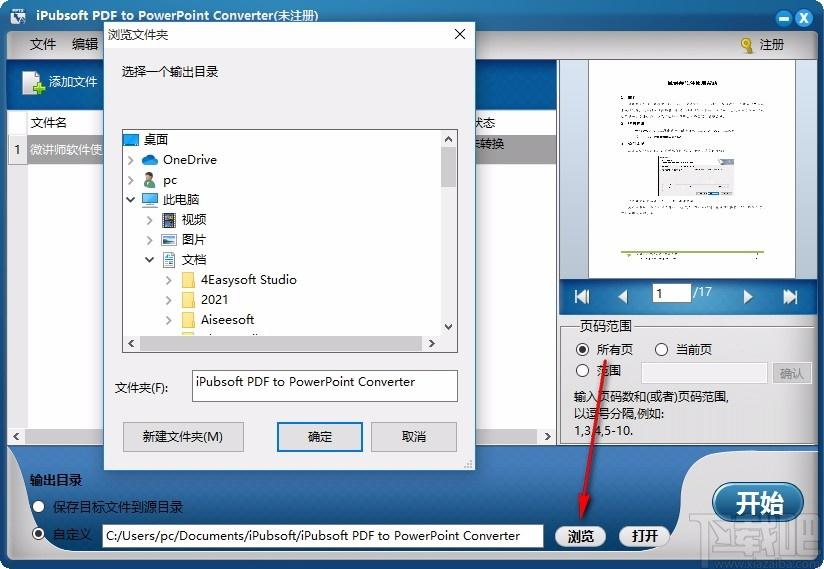824x569 pixels.
Task: Click the disabled Confirm (确认) range button
Action: [791, 373]
